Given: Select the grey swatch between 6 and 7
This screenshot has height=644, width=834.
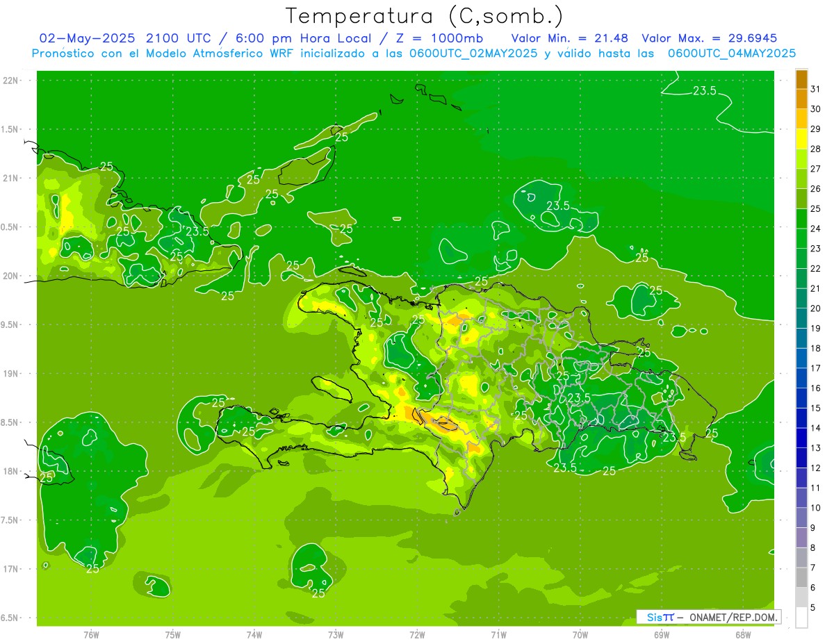Looking at the screenshot, I should (x=802, y=577).
